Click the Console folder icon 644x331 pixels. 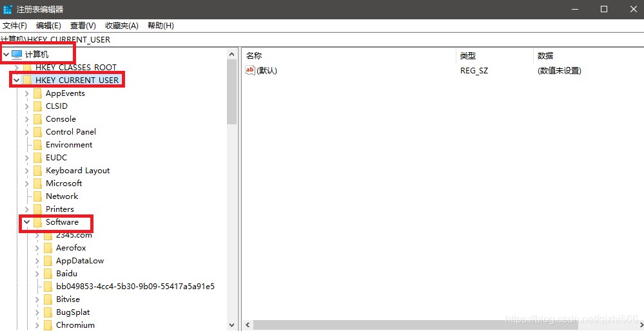pos(38,119)
